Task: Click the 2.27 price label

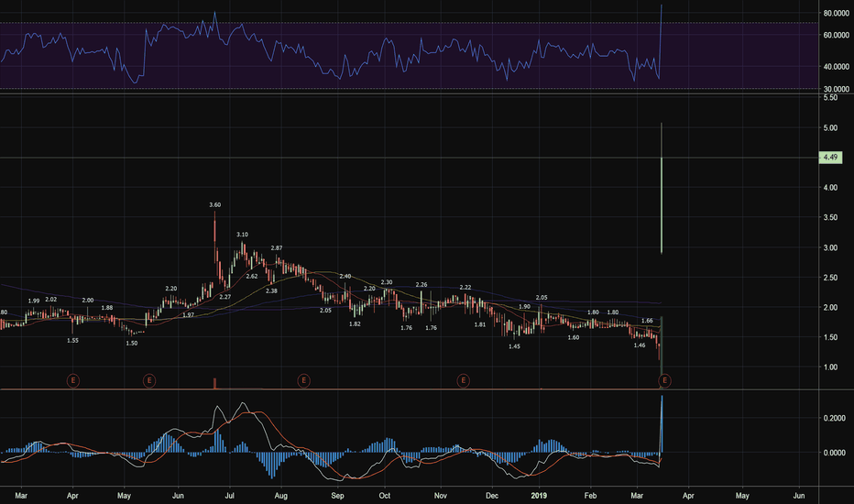Action: [224, 297]
